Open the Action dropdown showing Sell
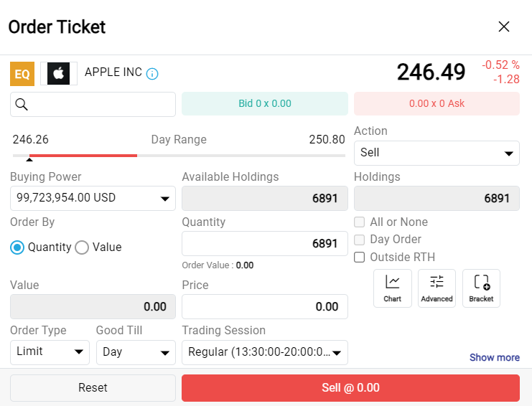The width and height of the screenshot is (532, 406). pyautogui.click(x=437, y=153)
